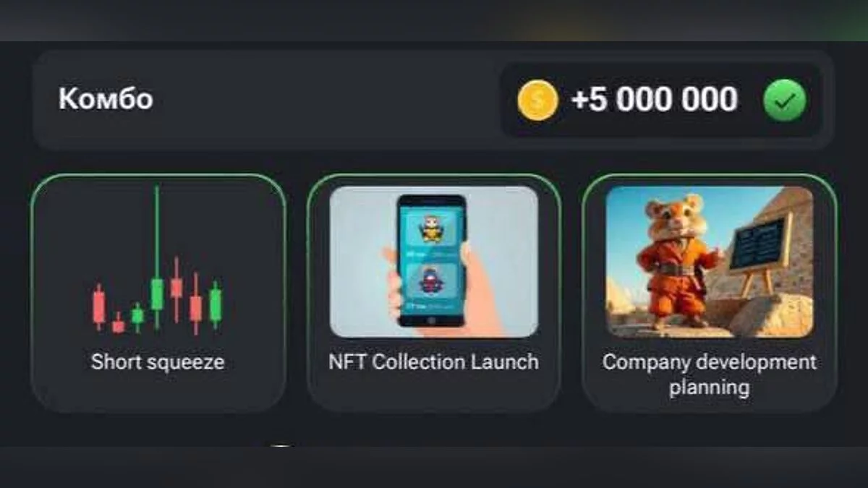The image size is (868, 488).
Task: Click the leftmost red candlestick
Action: tap(99, 307)
